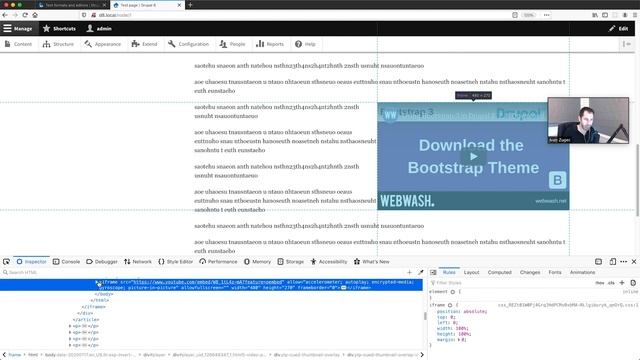
Task: Activate the element picker tool
Action: [x=6, y=262]
